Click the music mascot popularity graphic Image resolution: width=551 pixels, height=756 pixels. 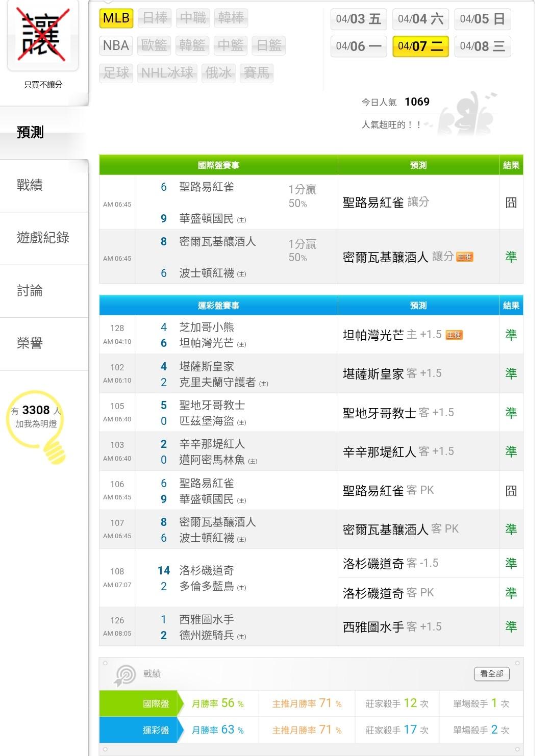467,113
